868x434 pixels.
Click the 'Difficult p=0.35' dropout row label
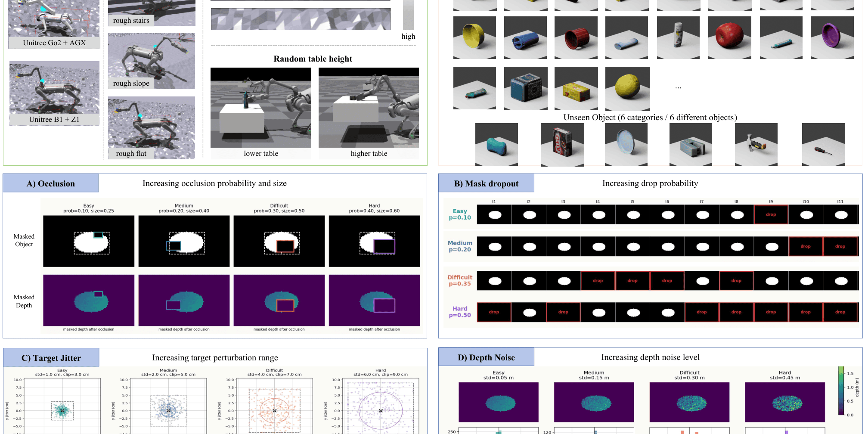click(x=460, y=280)
